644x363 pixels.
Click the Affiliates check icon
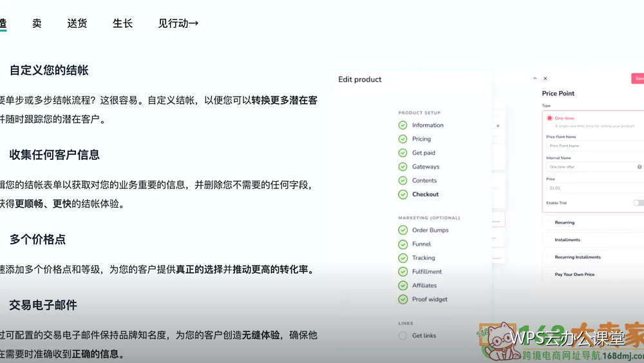402,286
